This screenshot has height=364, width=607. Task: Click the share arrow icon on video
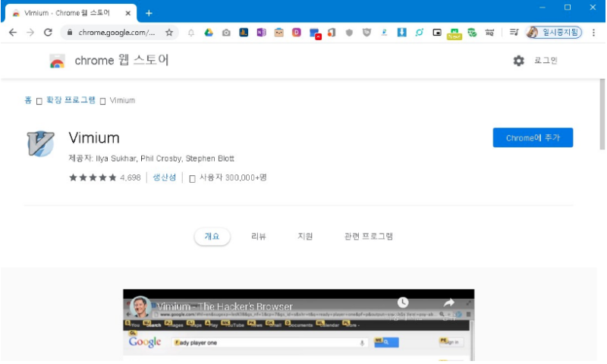448,303
